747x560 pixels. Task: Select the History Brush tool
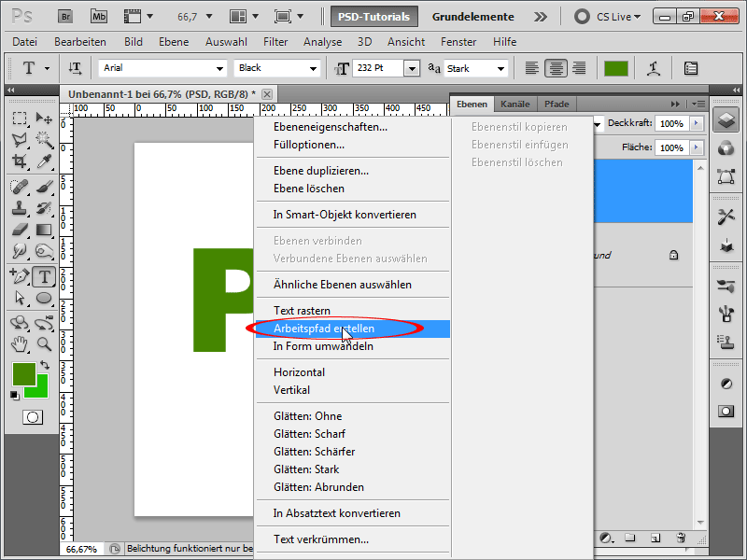point(44,208)
